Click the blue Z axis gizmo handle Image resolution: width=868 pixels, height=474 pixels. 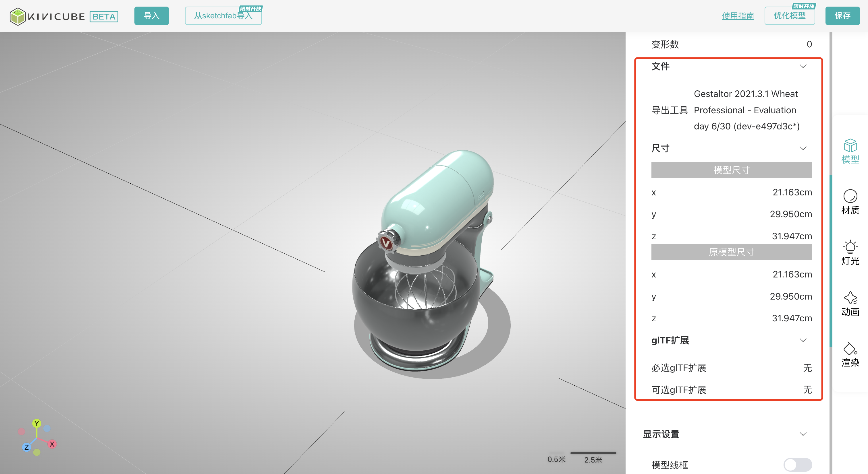point(26,447)
